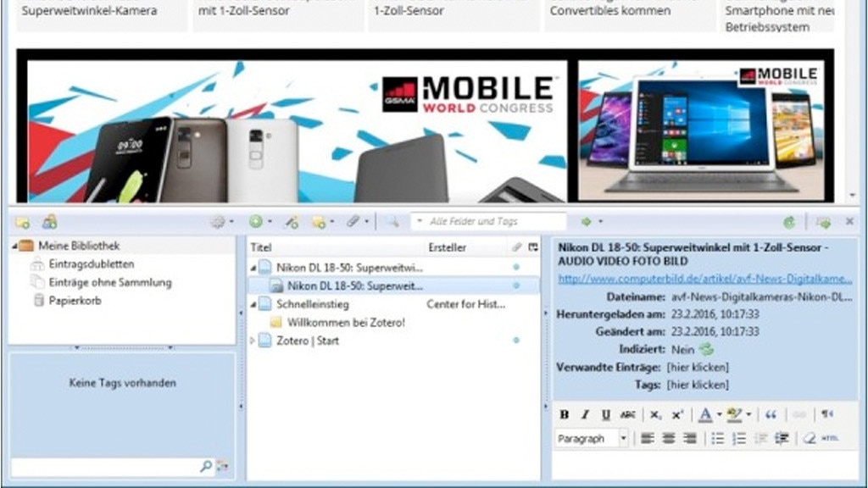The width and height of the screenshot is (868, 488).
Task: Insert a blockquote in the note editor
Action: pos(771,414)
